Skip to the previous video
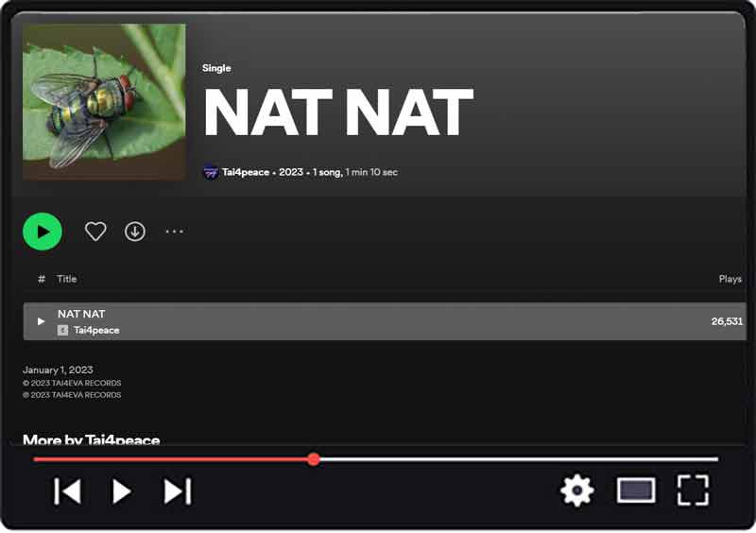Image resolution: width=756 pixels, height=533 pixels. tap(67, 491)
